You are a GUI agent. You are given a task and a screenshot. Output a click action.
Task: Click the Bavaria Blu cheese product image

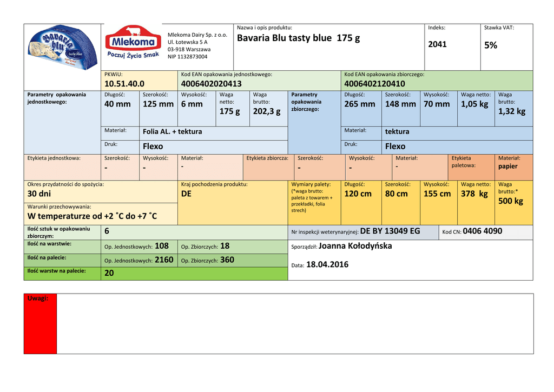pyautogui.click(x=62, y=48)
